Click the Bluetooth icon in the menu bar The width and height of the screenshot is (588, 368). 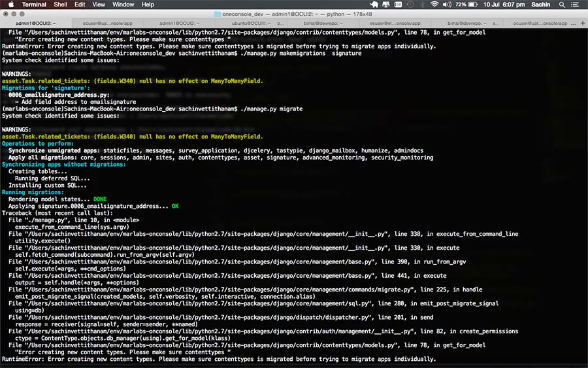421,5
